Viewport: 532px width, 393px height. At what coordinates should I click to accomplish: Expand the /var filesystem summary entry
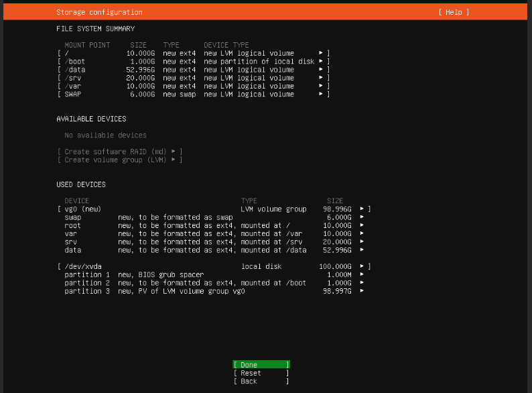(193, 86)
